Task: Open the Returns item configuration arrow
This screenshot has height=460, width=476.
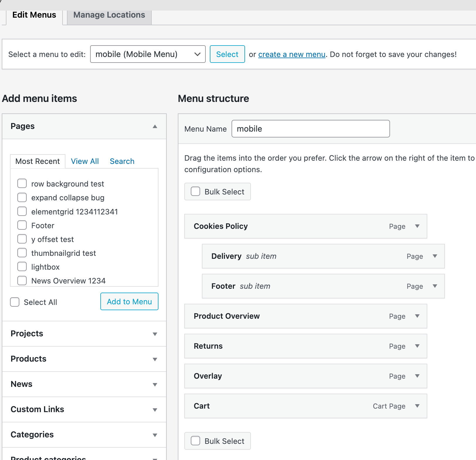Action: click(x=417, y=346)
